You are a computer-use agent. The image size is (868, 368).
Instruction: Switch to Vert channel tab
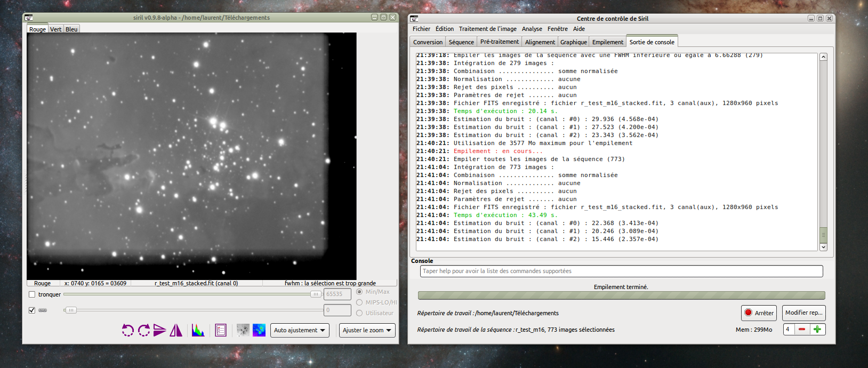[56, 29]
